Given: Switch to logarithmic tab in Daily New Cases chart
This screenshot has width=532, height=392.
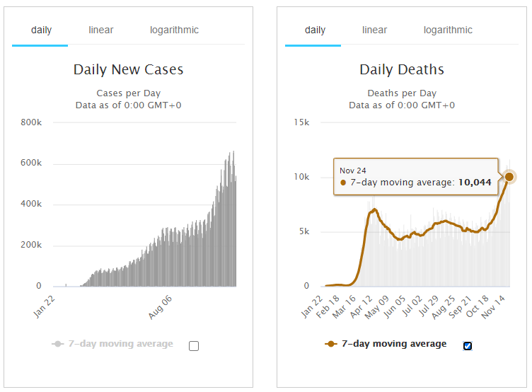Looking at the screenshot, I should 174,30.
